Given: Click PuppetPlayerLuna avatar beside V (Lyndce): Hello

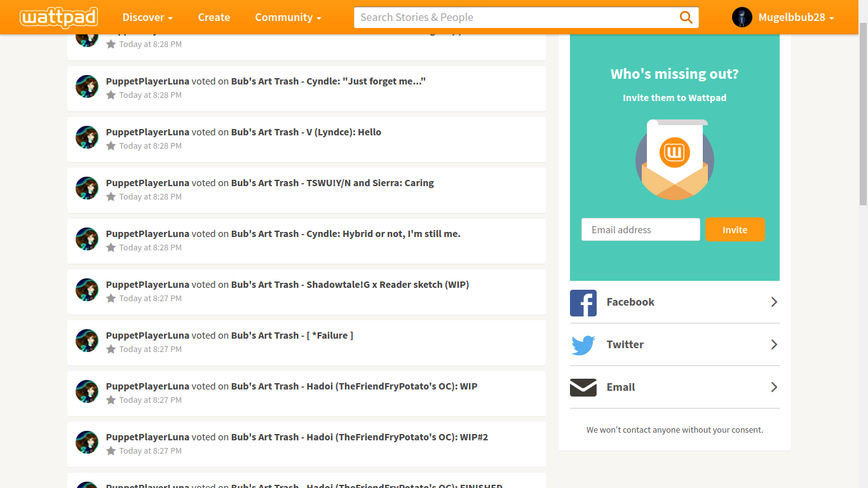Looking at the screenshot, I should 87,137.
